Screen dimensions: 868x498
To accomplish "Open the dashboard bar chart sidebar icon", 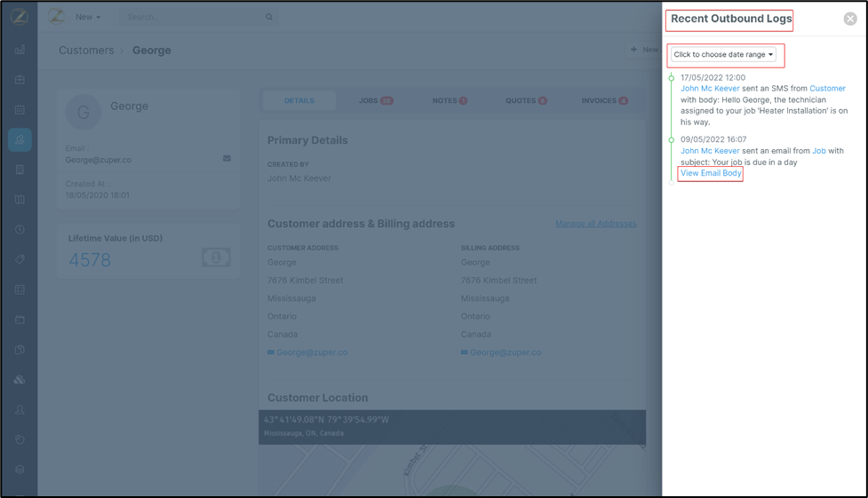I will tap(20, 50).
